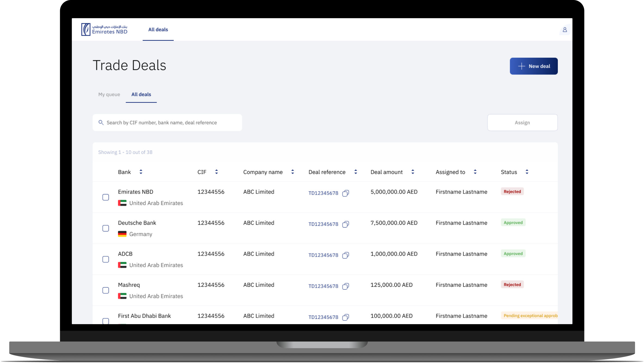Switch to the My queue tab
Image resolution: width=644 pixels, height=363 pixels.
click(109, 94)
